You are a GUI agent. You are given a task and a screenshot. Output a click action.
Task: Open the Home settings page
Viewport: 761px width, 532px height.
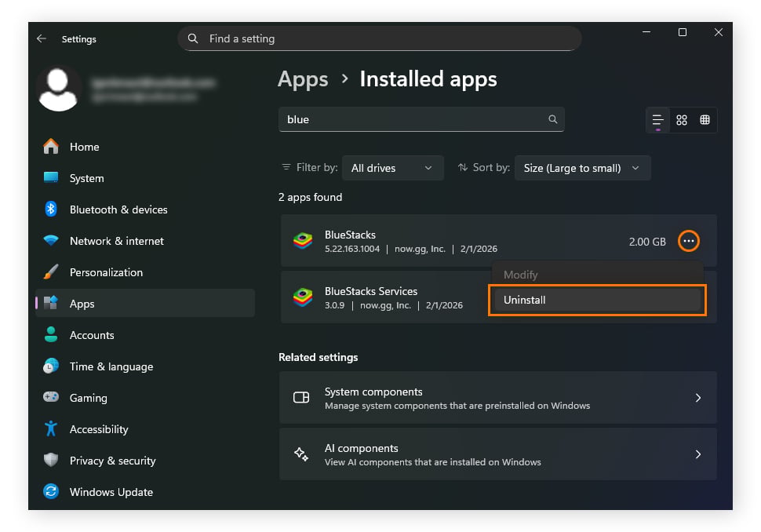[144, 147]
